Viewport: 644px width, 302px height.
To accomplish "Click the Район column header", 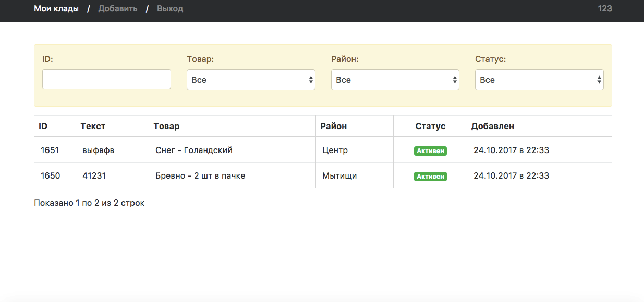I will pos(334,126).
